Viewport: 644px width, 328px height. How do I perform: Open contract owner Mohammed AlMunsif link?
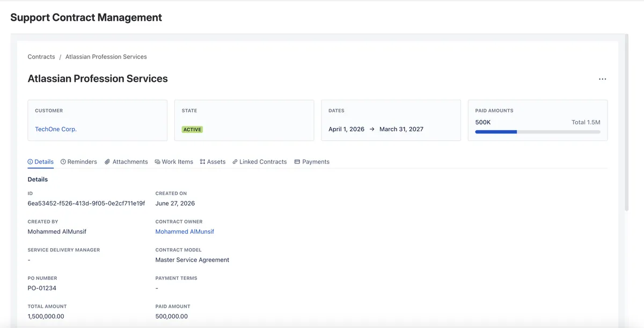coord(185,232)
